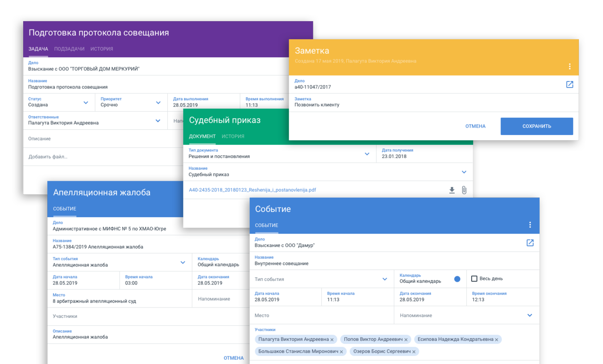Expand Напоминание dropdown in Событие
This screenshot has width=603, height=364.
[530, 315]
